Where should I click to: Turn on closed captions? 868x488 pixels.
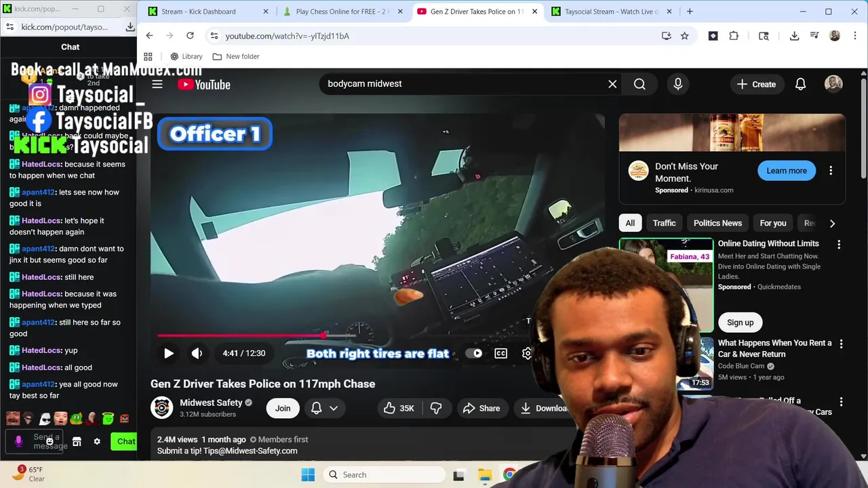click(500, 353)
